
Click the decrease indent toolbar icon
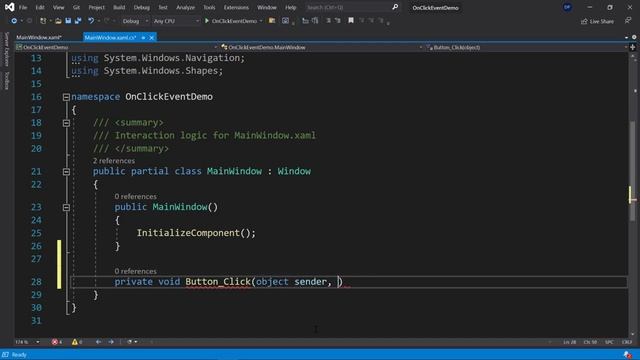coord(305,21)
